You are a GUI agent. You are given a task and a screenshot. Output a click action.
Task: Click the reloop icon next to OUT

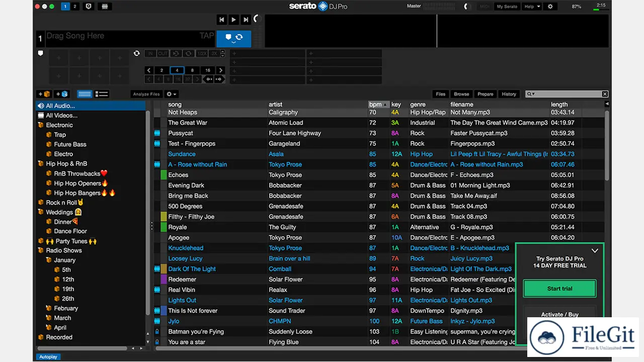(176, 53)
